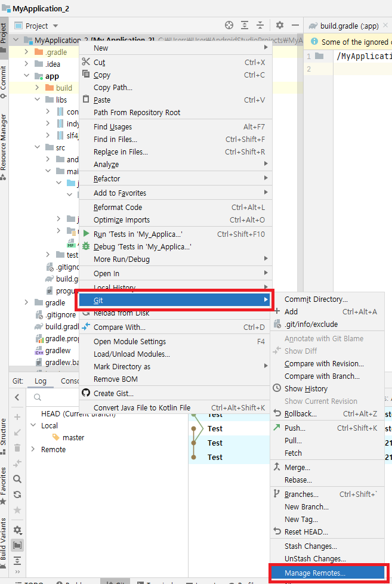Click the Collapse All icon in Project toolbar

coord(260,25)
